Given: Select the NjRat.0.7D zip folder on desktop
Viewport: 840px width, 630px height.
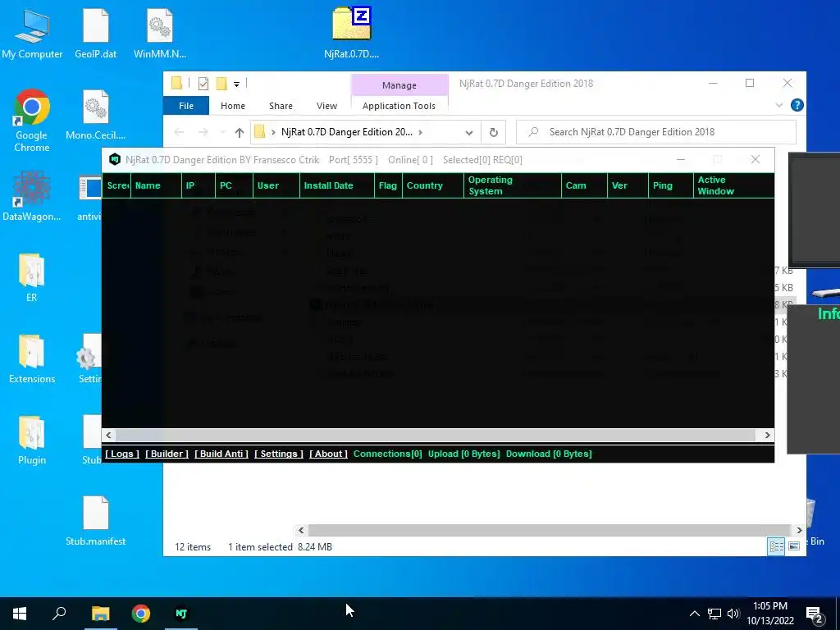Looking at the screenshot, I should 351,32.
